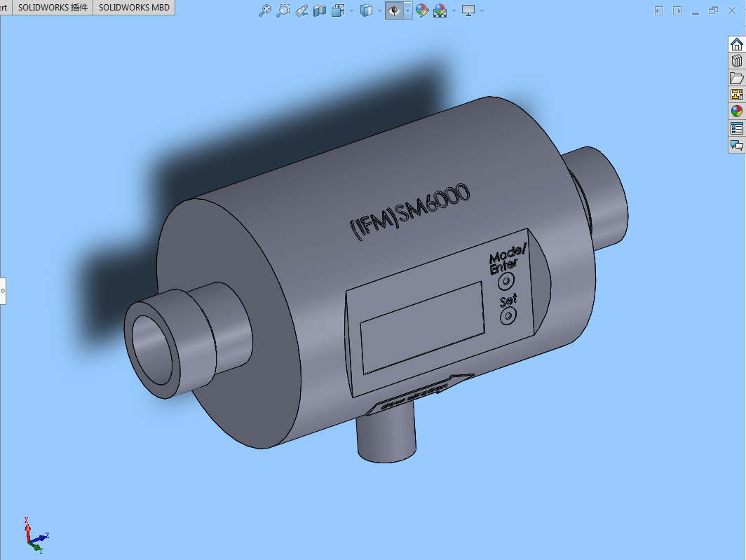
Task: Open Custom Properties task pane icon
Action: tap(736, 128)
